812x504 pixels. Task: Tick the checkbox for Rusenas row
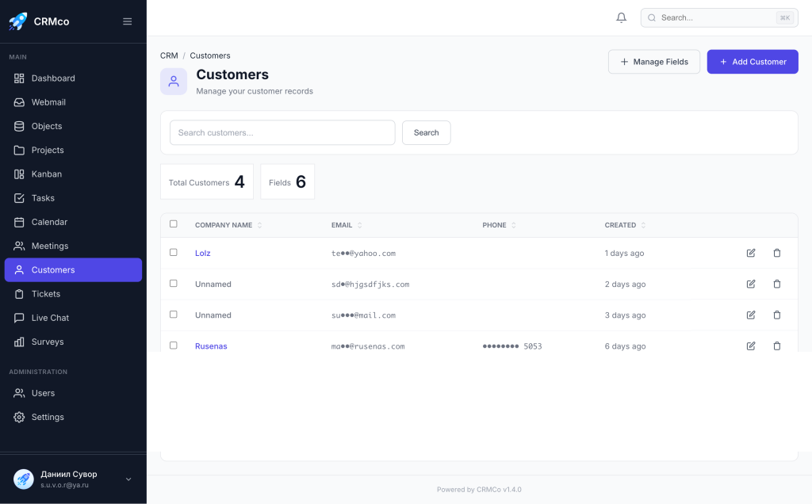point(174,345)
